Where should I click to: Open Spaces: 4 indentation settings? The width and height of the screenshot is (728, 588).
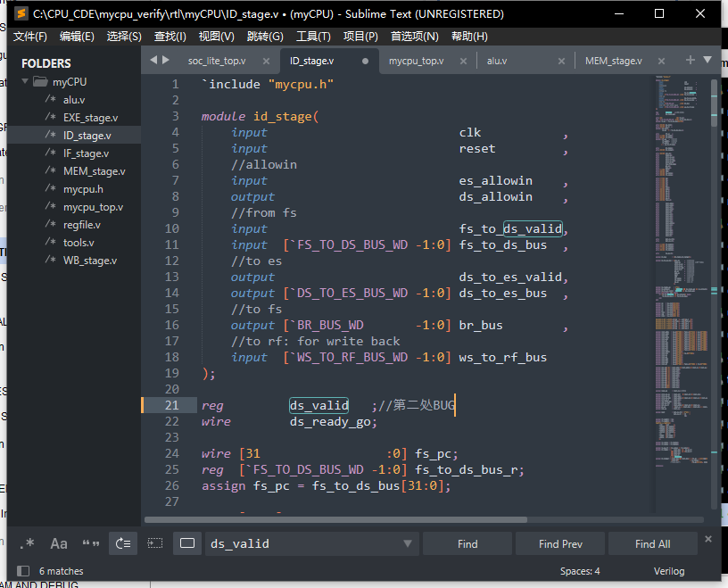point(580,571)
